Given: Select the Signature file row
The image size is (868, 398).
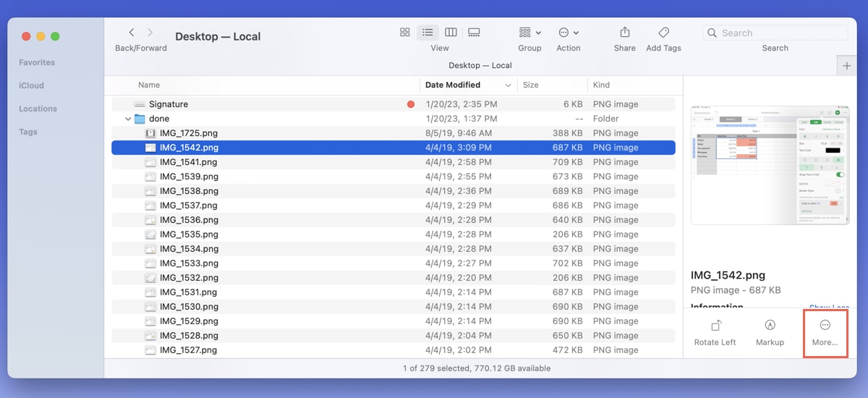Looking at the screenshot, I should (393, 104).
